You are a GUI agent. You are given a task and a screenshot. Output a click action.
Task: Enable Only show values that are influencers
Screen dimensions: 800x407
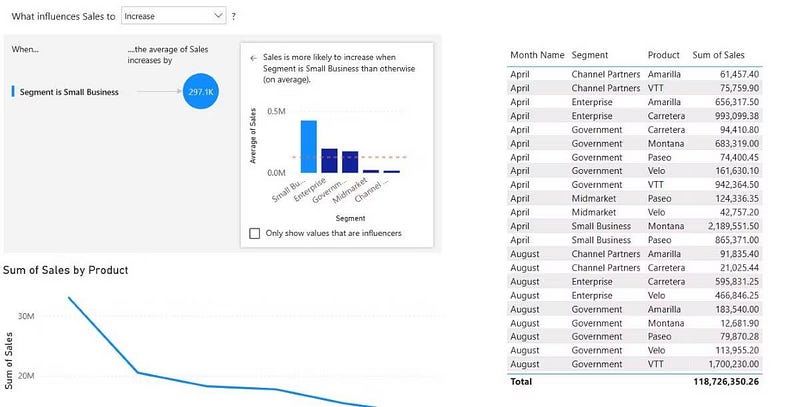(255, 234)
